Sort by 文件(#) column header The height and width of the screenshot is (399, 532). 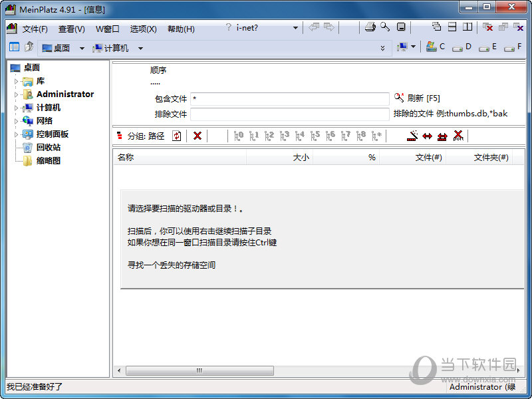[412, 158]
